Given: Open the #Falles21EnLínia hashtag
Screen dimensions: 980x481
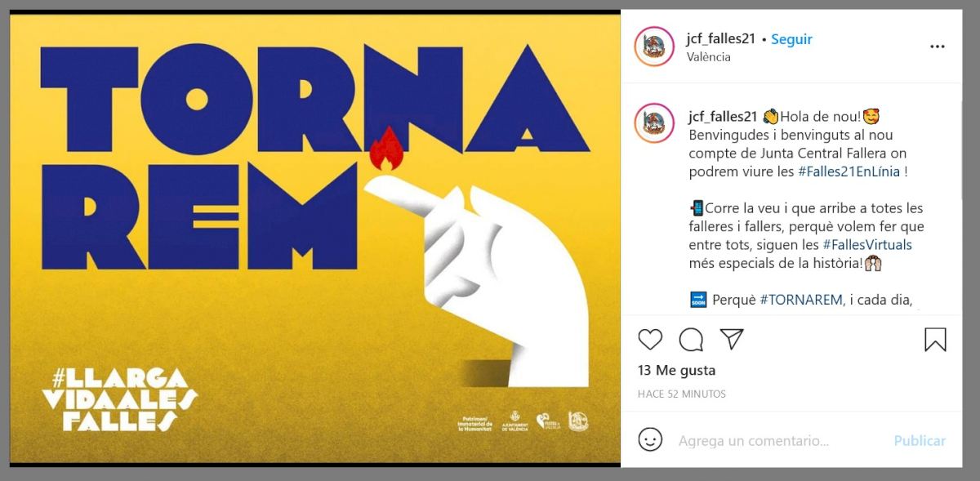Looking at the screenshot, I should point(849,171).
